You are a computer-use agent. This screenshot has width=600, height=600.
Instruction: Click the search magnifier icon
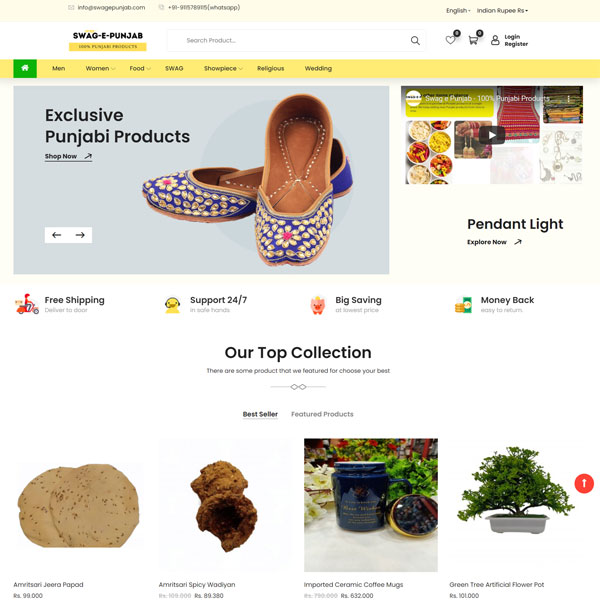415,41
